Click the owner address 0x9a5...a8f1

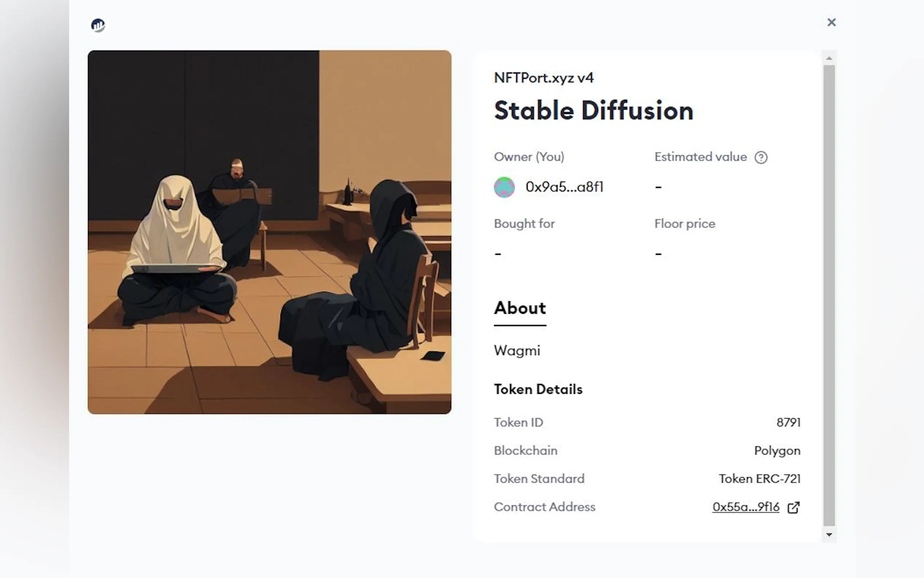(x=564, y=187)
